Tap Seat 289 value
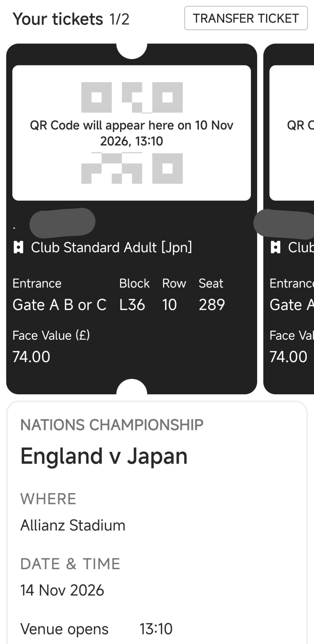The image size is (314, 644). [212, 305]
